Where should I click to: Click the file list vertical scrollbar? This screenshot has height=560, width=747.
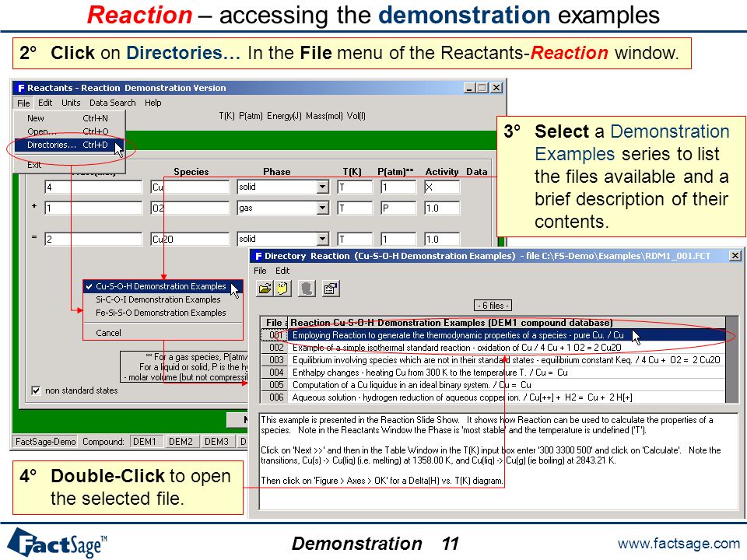pos(731,359)
